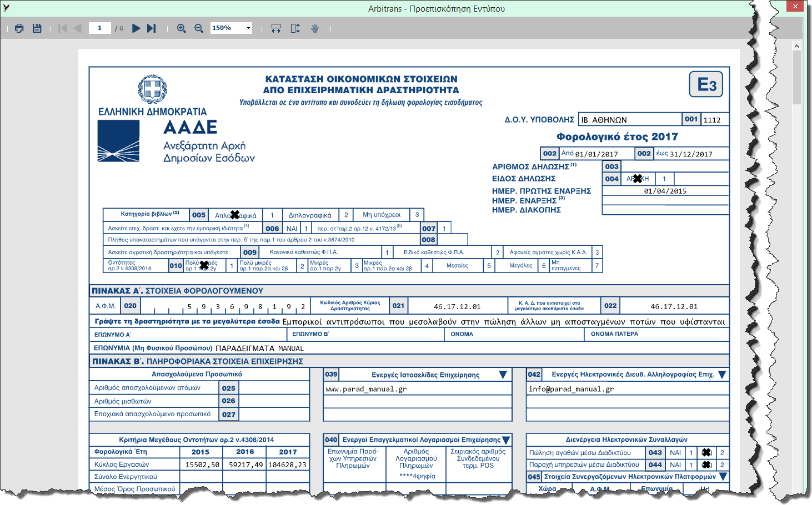Toggle the X mark in field 043 row
This screenshot has width=812, height=505.
coord(706,453)
